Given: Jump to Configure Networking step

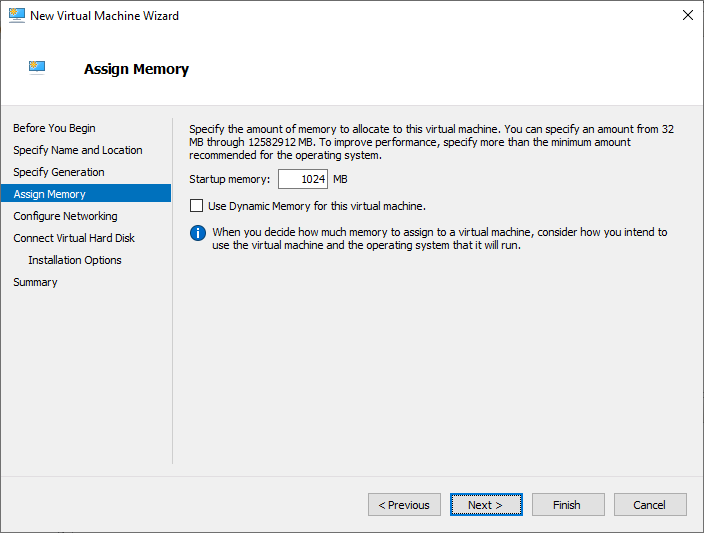Looking at the screenshot, I should click(65, 216).
